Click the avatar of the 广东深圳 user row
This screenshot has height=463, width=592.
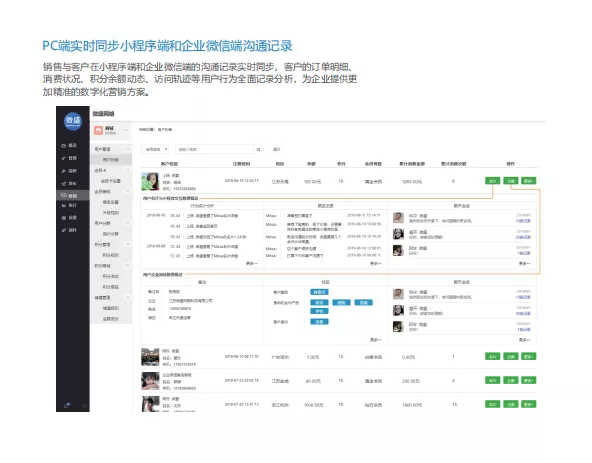[x=150, y=357]
